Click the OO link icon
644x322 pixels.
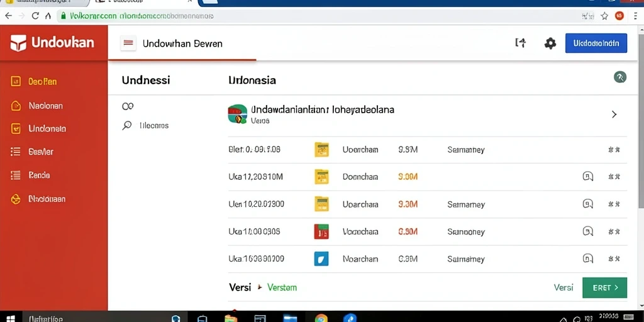(128, 106)
